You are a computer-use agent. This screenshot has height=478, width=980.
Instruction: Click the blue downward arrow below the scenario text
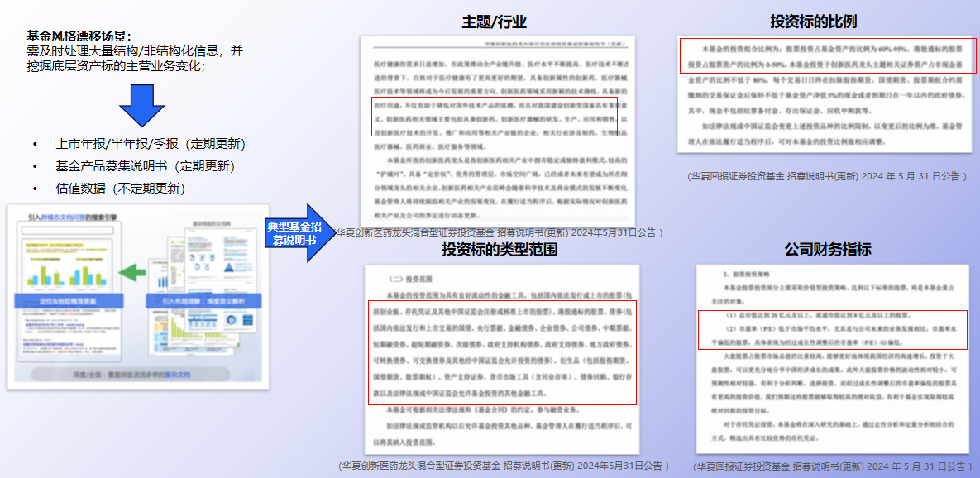click(141, 104)
